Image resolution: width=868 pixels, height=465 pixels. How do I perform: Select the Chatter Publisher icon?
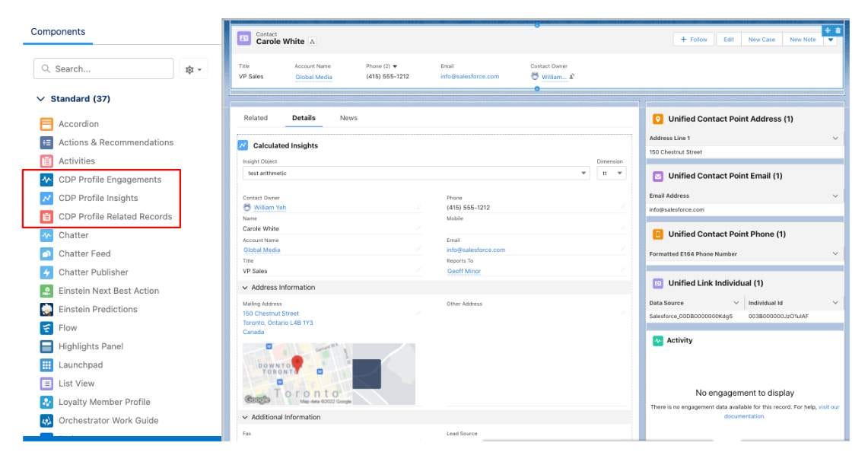(x=46, y=272)
